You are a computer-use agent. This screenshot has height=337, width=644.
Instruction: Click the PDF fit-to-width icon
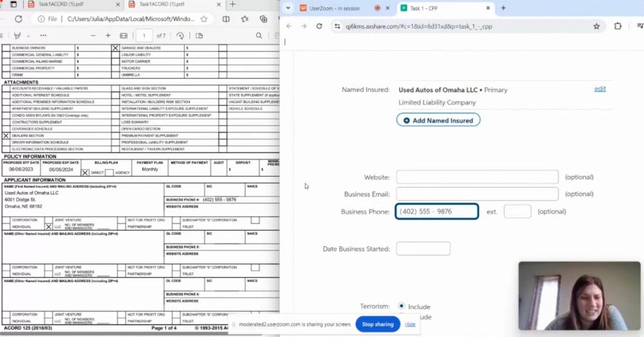(124, 35)
